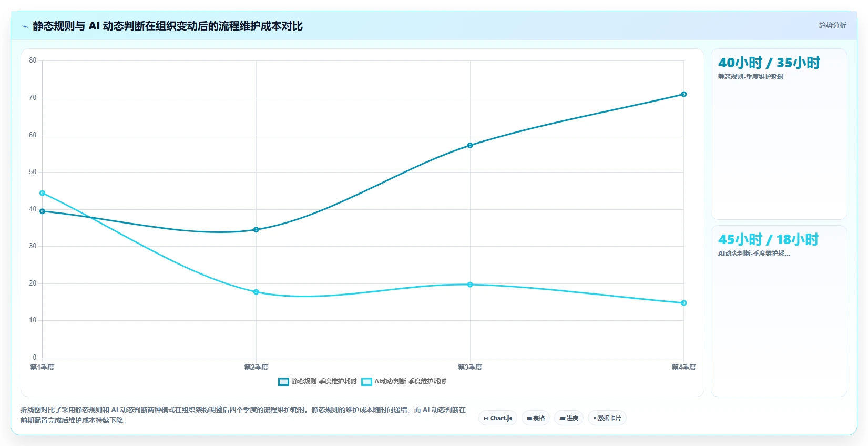Click the 表格 tag

[x=536, y=418]
